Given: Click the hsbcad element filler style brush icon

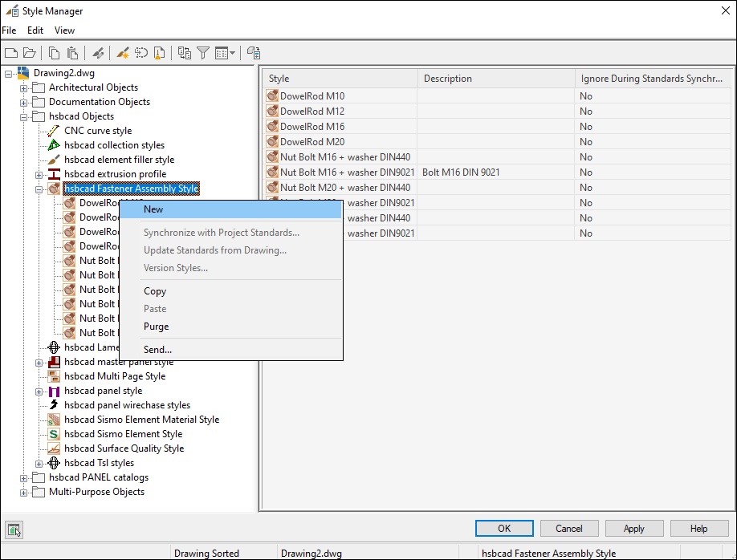Looking at the screenshot, I should click(54, 160).
